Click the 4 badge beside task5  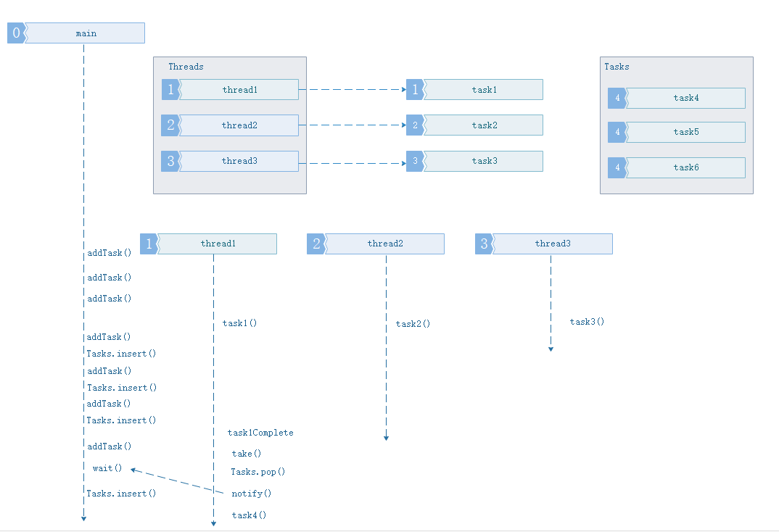point(617,133)
